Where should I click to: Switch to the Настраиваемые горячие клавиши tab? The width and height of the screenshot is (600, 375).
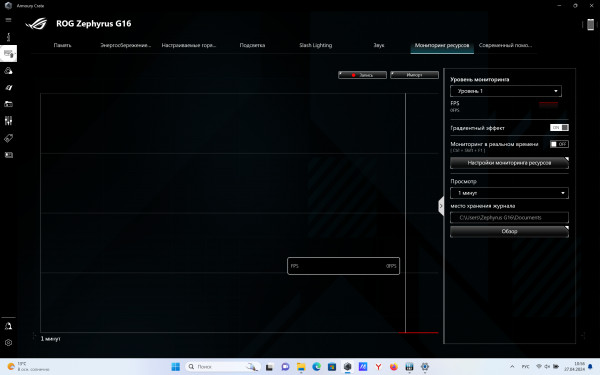pos(189,45)
